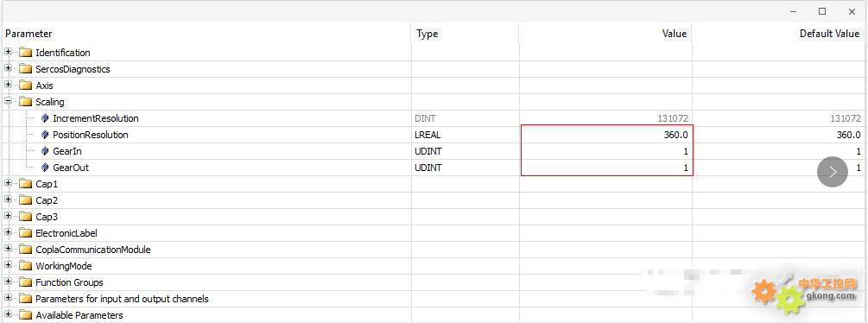Edit the GearOut value field

click(x=606, y=168)
